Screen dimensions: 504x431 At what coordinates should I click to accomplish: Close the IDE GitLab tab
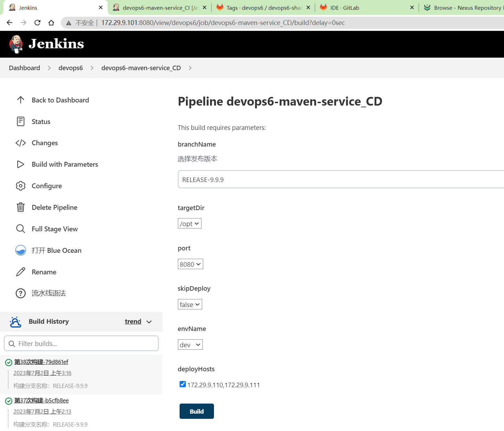[x=412, y=8]
